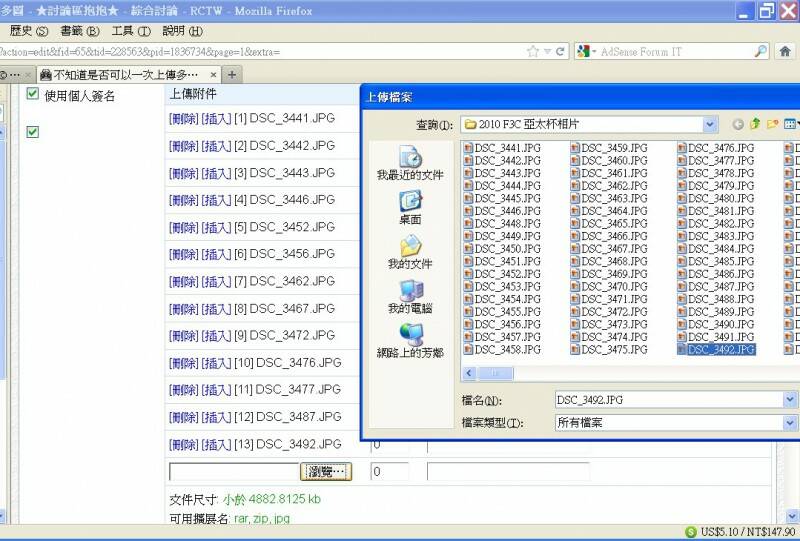Click the currency status bar icon
This screenshot has width=800, height=541.
click(690, 532)
